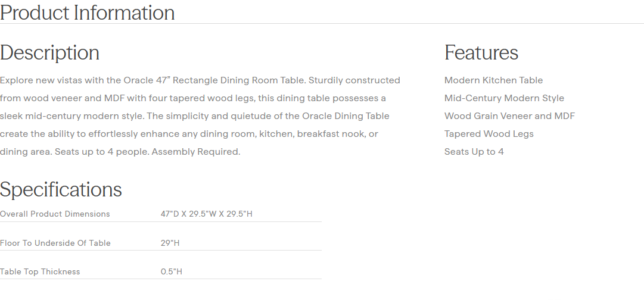Select the 47"D X 29.5"W X 29.5"H value
Viewport: 644px width, 300px height.
206,214
